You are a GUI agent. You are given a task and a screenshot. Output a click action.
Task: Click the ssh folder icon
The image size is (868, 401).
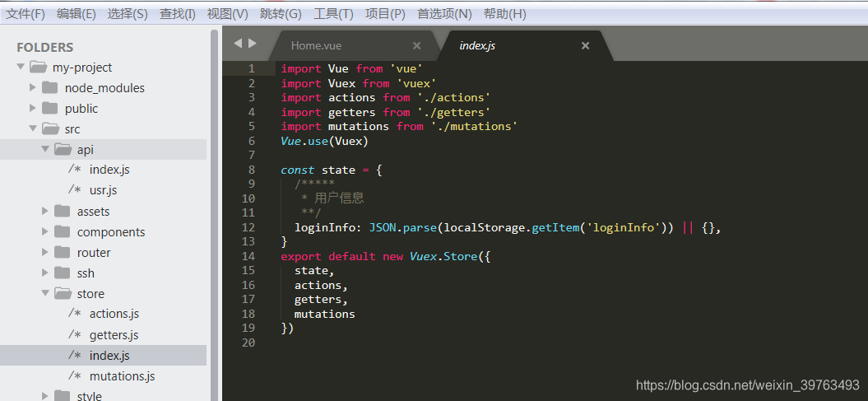tap(63, 273)
